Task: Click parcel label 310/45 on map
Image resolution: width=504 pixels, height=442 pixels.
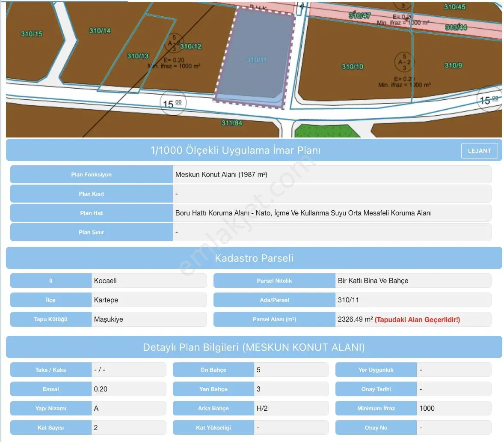Action: 454,7
